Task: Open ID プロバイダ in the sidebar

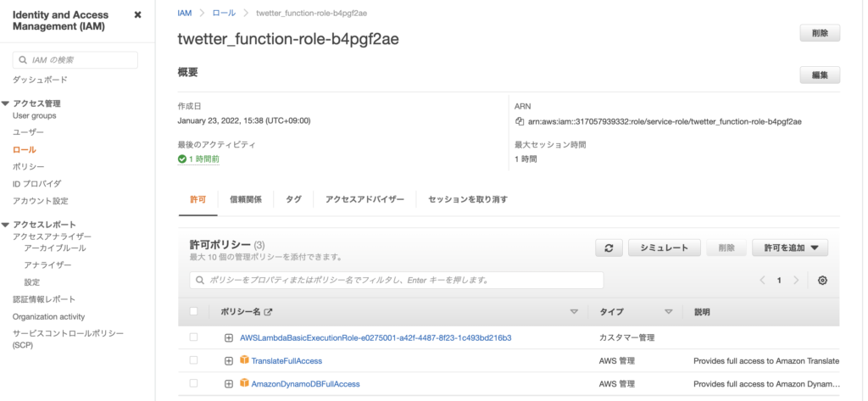Action: [37, 184]
